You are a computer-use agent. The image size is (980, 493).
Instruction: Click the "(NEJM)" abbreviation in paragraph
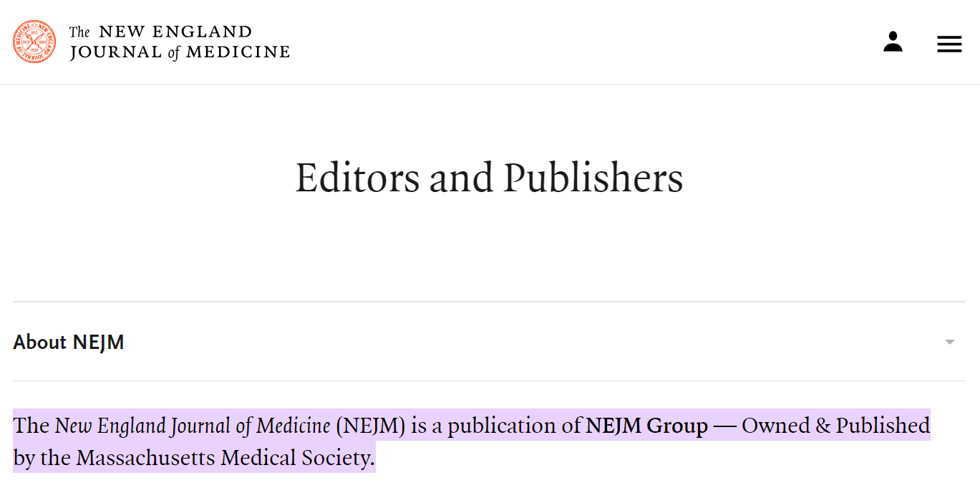tap(370, 426)
